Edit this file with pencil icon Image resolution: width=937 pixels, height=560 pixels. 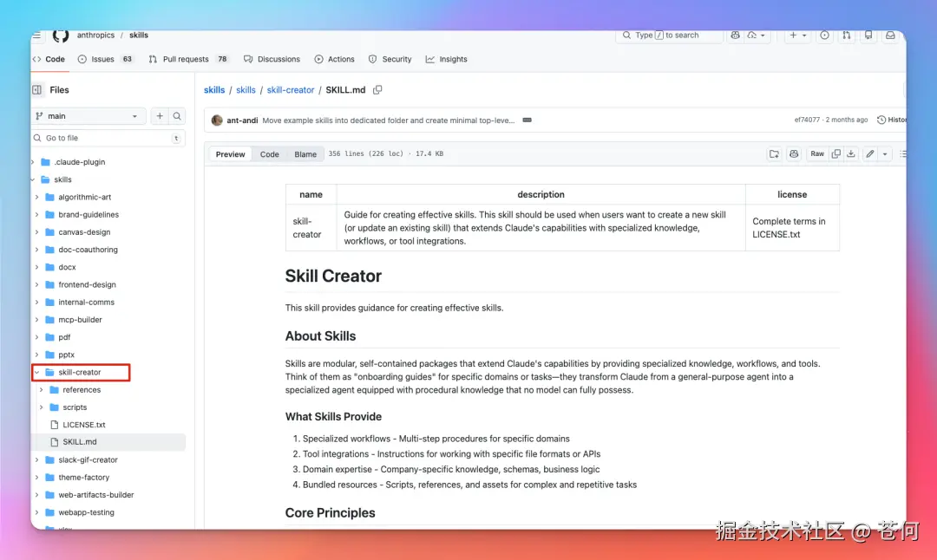click(870, 154)
